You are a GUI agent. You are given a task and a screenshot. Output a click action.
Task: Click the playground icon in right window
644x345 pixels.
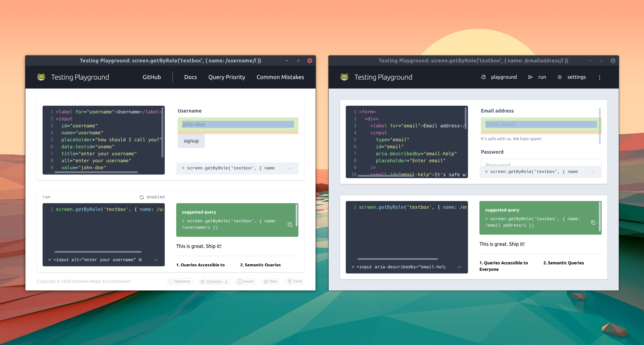coord(483,77)
